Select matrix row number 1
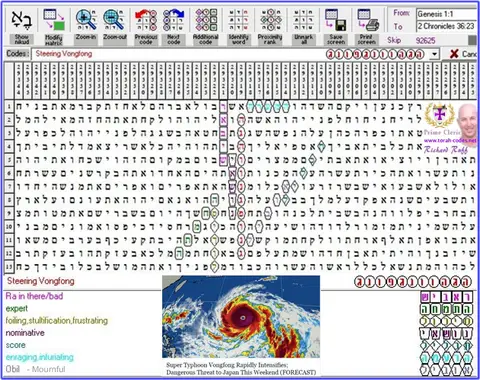The height and width of the screenshot is (380, 480). [9, 107]
